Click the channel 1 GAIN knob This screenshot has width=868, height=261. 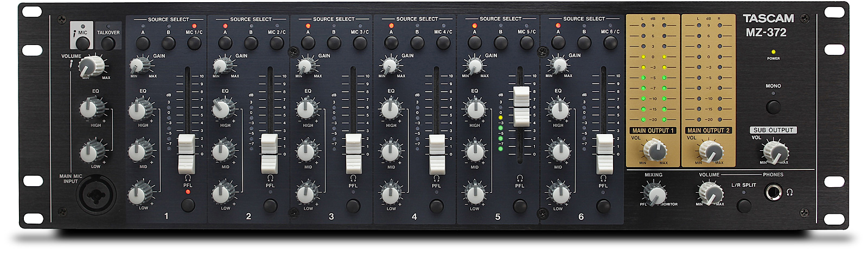(139, 66)
